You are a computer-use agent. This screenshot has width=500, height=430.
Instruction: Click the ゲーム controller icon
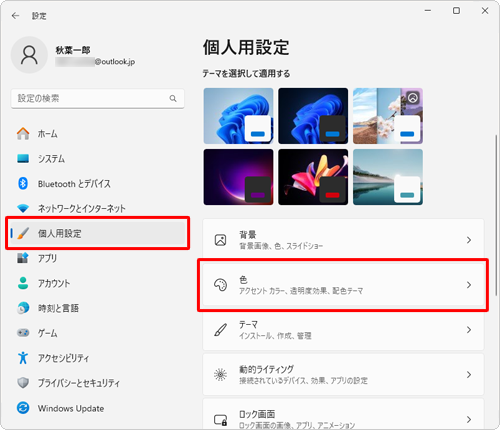(23, 333)
